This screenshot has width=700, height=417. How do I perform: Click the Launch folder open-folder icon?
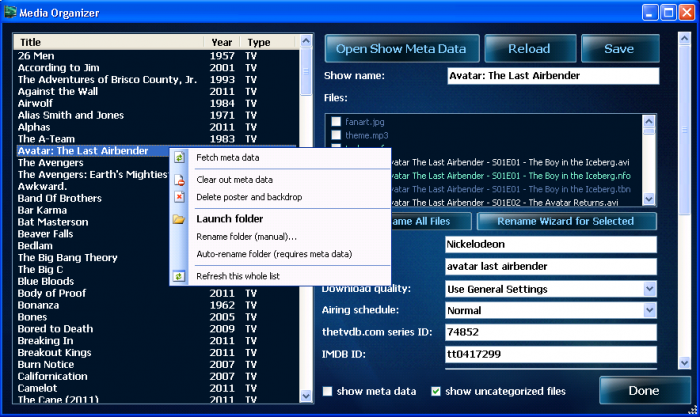pos(179,219)
